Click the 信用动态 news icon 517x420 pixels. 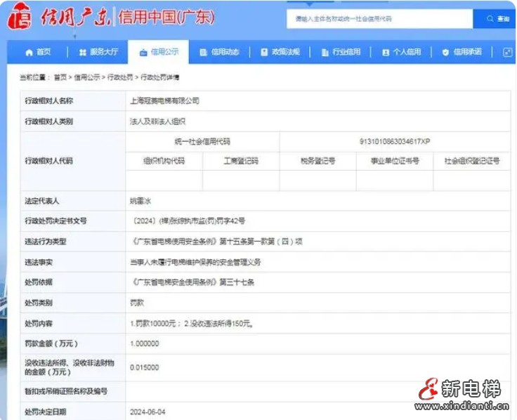(x=204, y=53)
